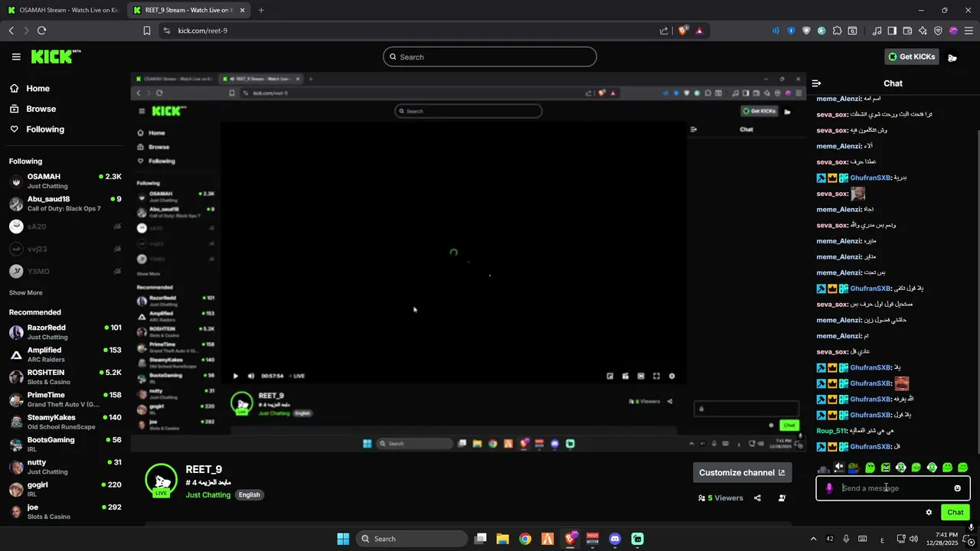Viewport: 980px width, 551px height.
Task: Click the Just Chatting category link
Action: pos(207,495)
